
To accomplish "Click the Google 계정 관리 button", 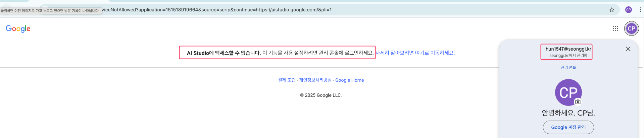I will point(568,127).
